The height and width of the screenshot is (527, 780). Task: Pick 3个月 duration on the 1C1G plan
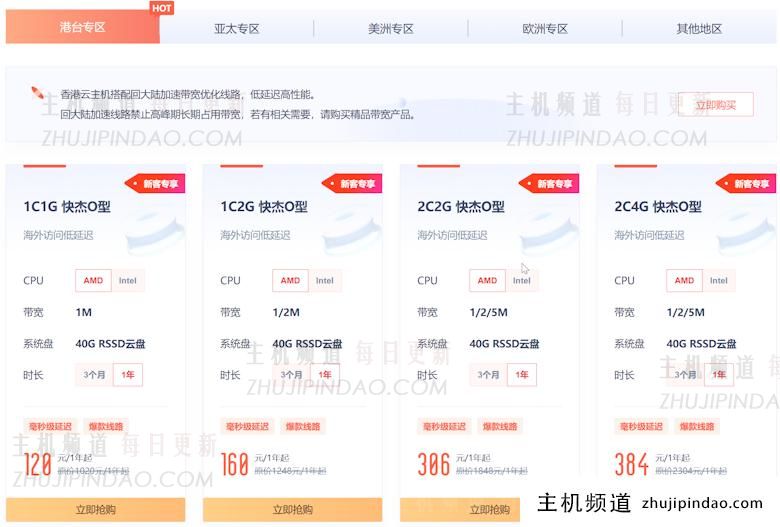(x=95, y=375)
